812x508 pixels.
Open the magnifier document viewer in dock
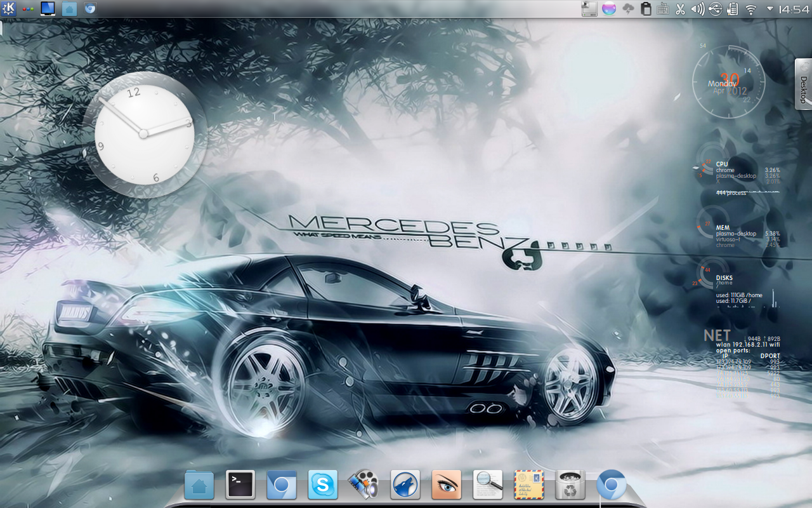click(488, 485)
